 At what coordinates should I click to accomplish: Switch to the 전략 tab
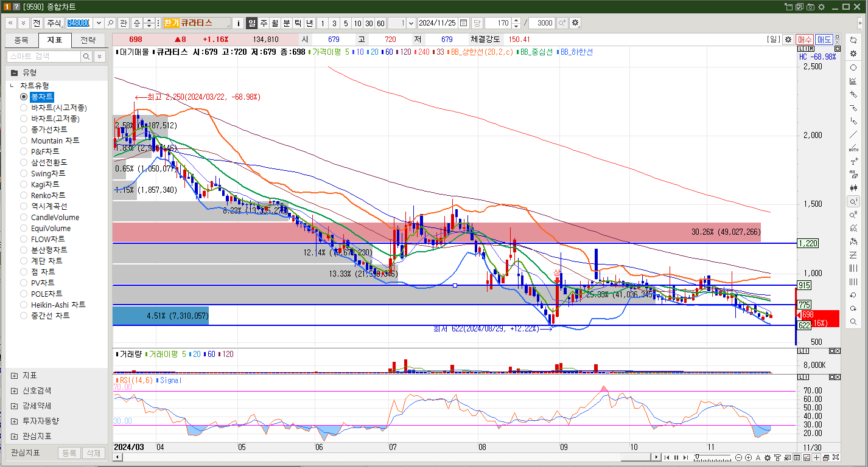click(x=88, y=40)
